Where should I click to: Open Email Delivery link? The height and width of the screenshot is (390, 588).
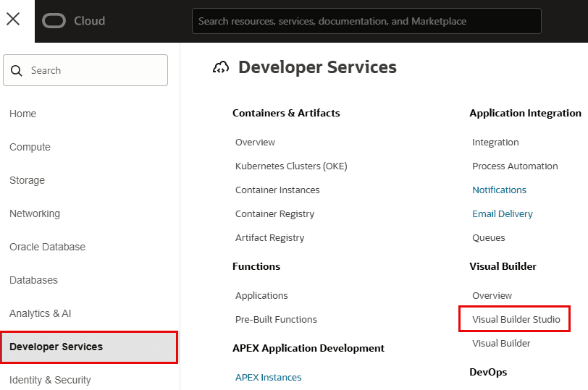pyautogui.click(x=502, y=214)
